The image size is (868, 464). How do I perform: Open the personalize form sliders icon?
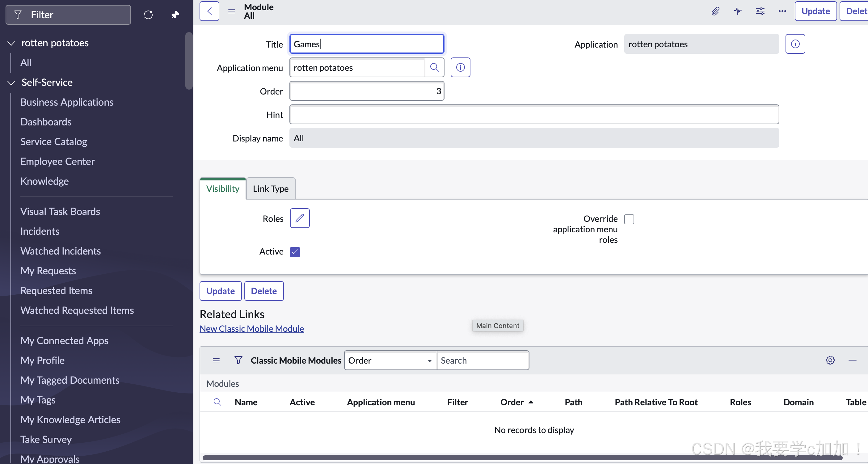tap(760, 11)
